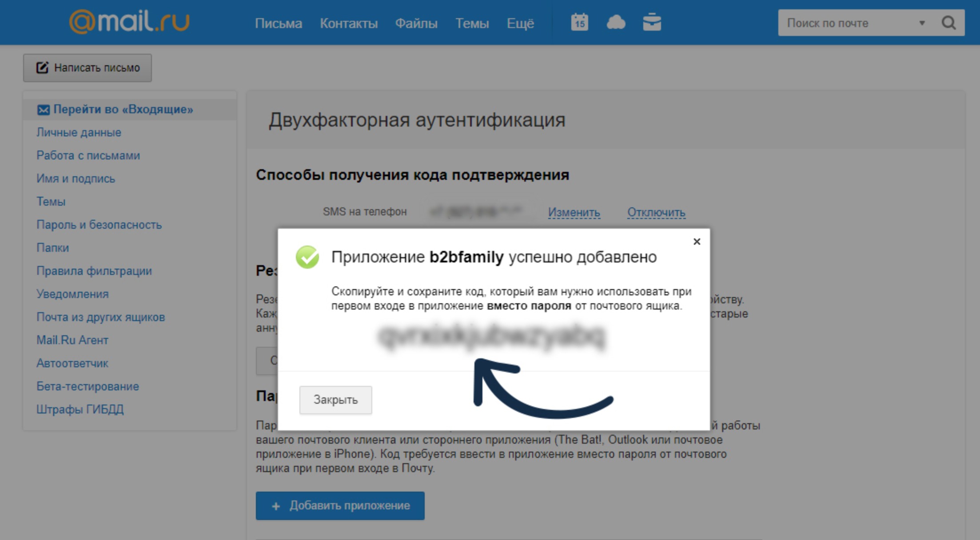Click the search magnifier icon

948,23
